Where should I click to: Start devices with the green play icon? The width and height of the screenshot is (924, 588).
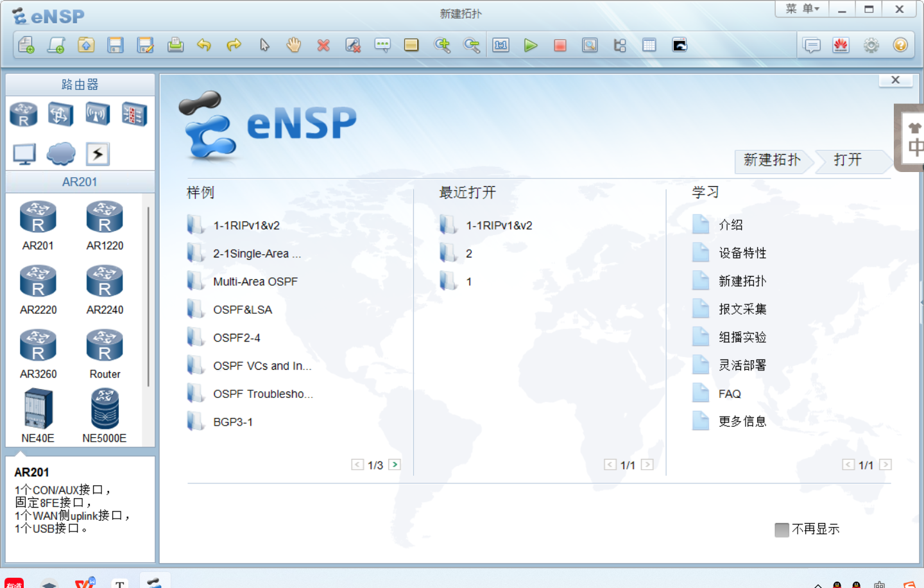(531, 45)
